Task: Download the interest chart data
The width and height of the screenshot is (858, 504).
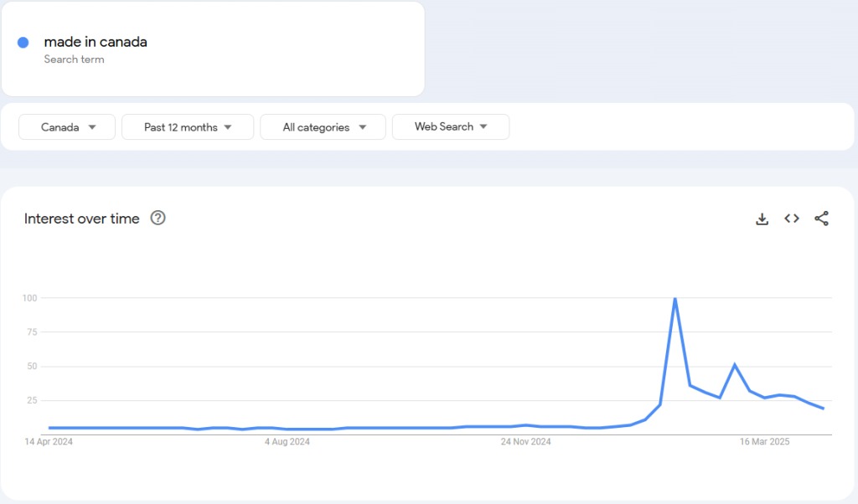Action: 762,219
